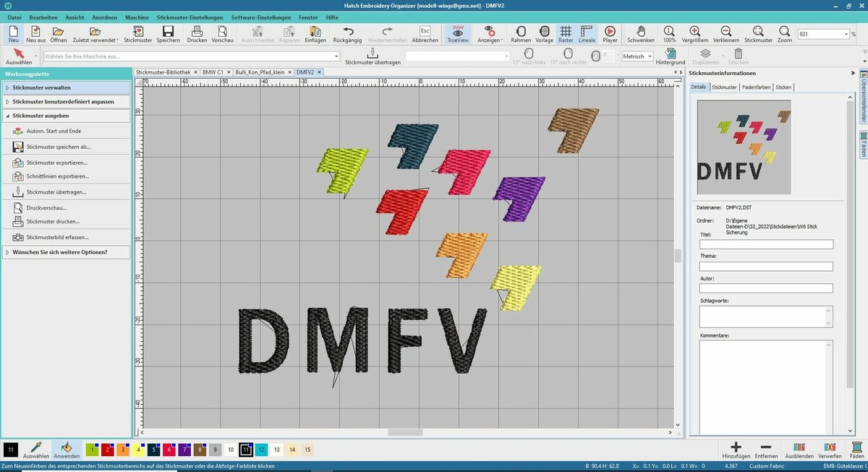Click the Stickmuster icon left of Speichern

(138, 34)
